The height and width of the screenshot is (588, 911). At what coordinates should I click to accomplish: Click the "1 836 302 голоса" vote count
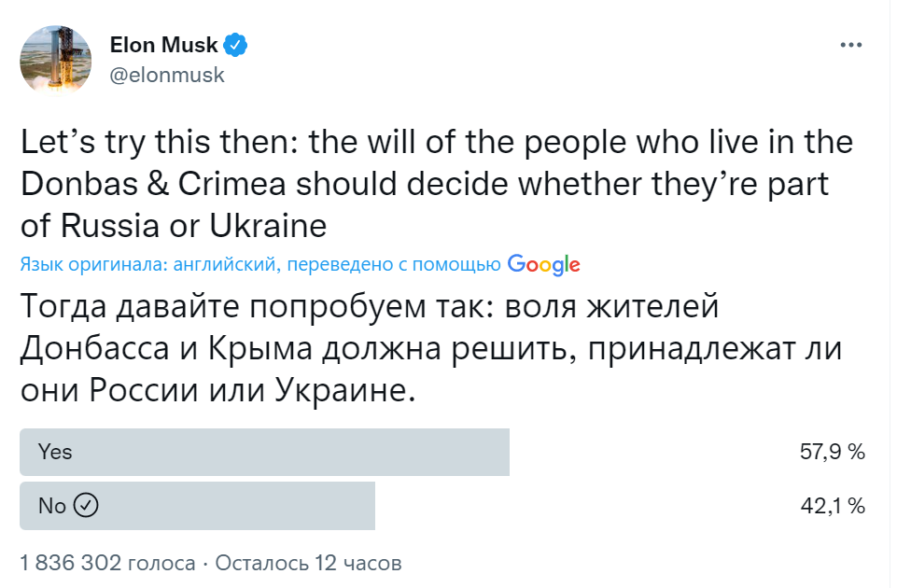pyautogui.click(x=107, y=563)
